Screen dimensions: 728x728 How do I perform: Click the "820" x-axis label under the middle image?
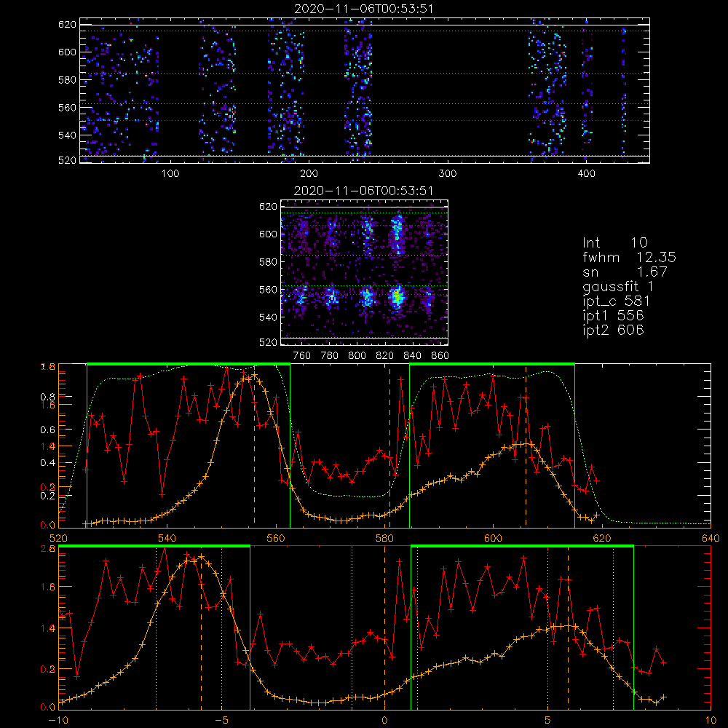pos(385,356)
